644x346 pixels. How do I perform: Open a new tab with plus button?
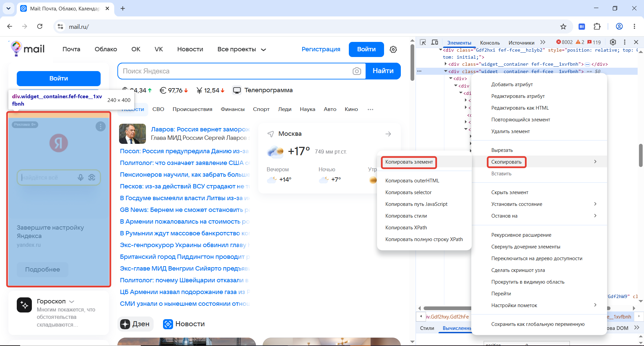tap(123, 8)
